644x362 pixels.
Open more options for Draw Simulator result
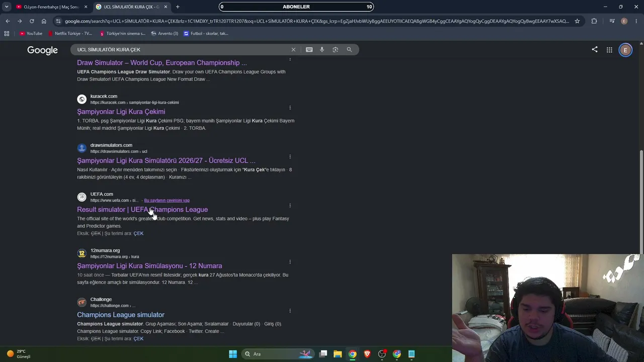click(x=290, y=59)
